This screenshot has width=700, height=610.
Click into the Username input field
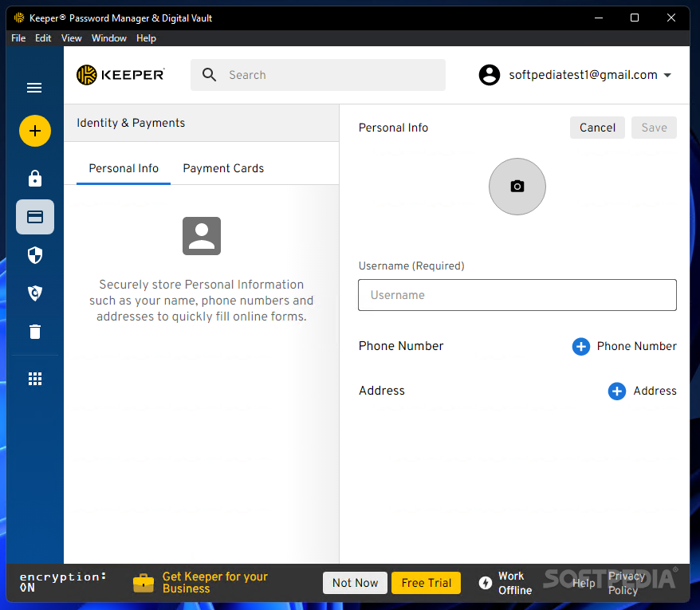517,295
